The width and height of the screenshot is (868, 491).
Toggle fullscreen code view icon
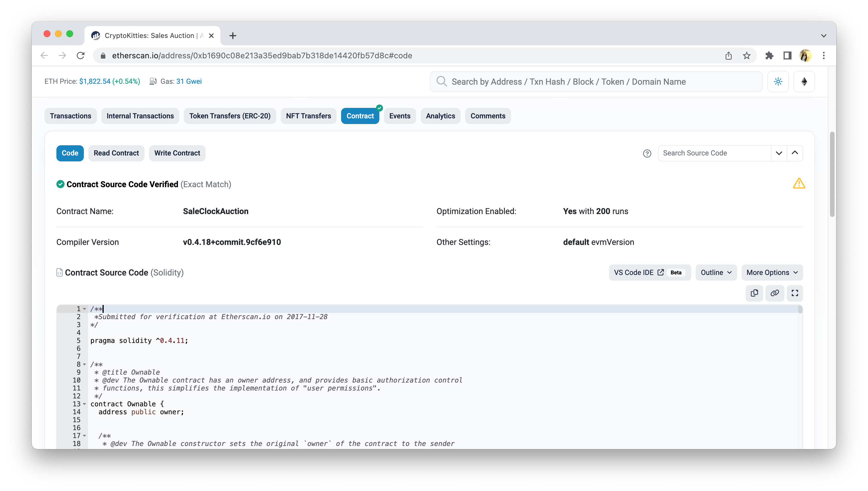point(794,293)
